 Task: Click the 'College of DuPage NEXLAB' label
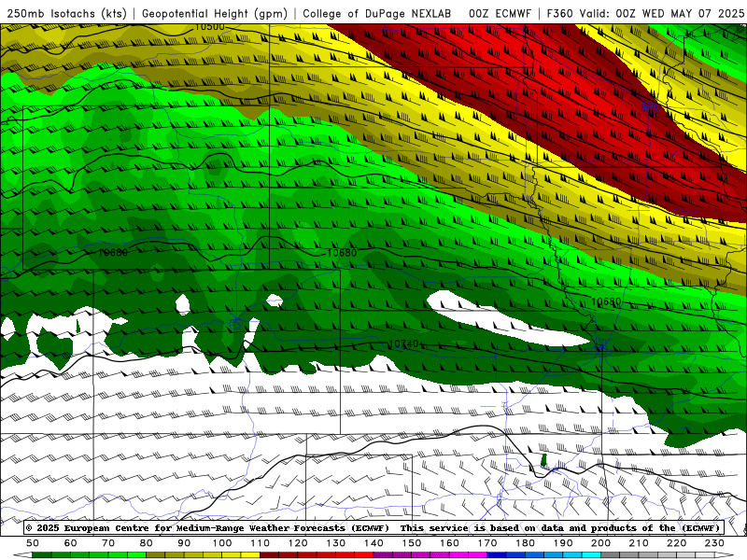click(x=377, y=13)
